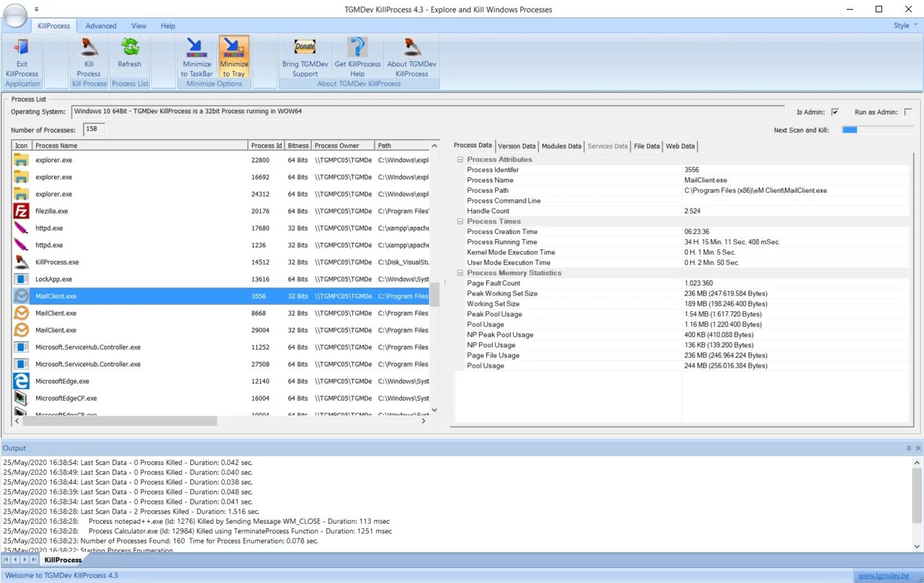
Task: Click the Output panel scroll down arrow
Action: pos(917,546)
